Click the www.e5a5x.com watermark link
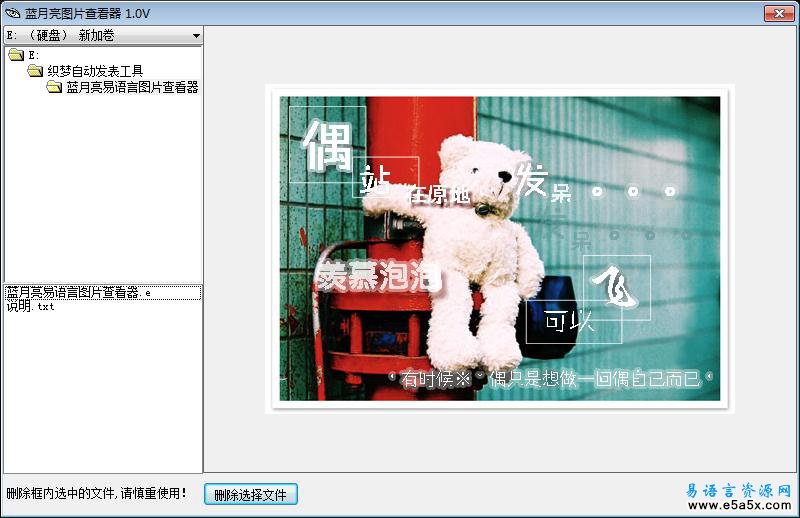 point(739,506)
